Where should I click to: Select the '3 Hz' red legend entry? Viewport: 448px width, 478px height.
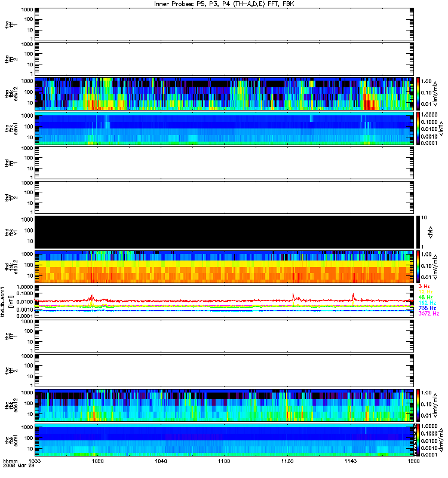click(424, 287)
